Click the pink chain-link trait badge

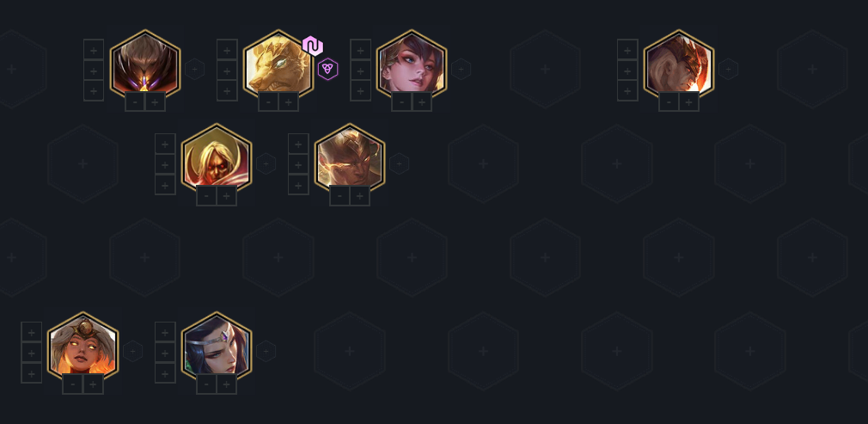(313, 46)
